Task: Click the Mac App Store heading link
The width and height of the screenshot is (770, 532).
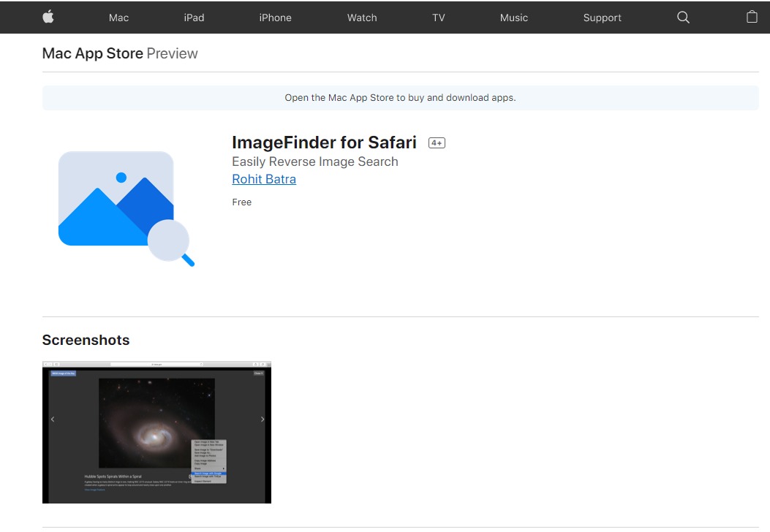Action: pos(92,53)
